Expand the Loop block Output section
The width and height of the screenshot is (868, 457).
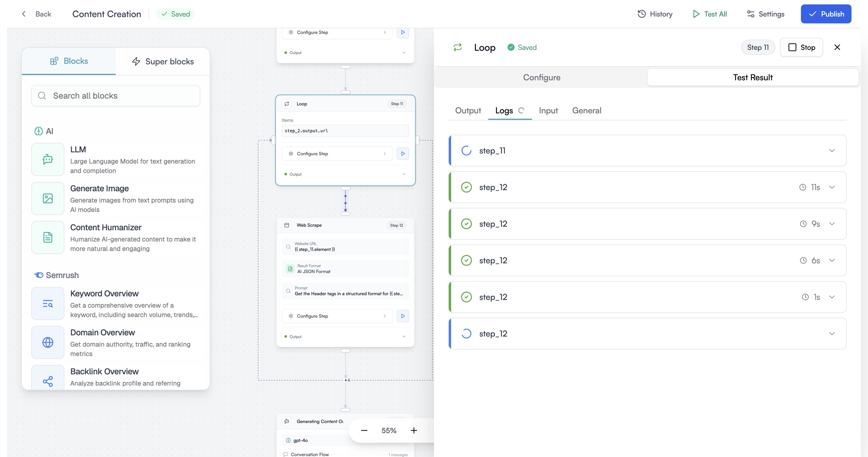tap(404, 174)
